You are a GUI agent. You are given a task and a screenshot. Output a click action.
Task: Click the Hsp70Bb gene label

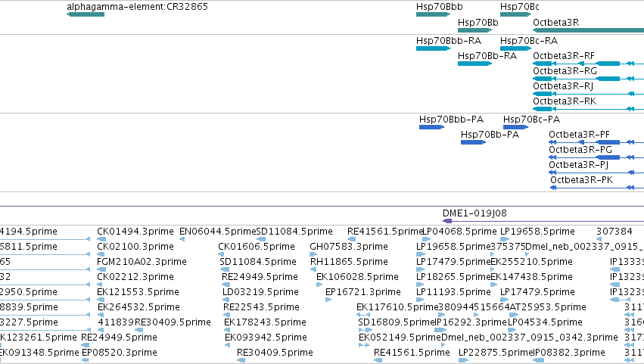point(478,23)
